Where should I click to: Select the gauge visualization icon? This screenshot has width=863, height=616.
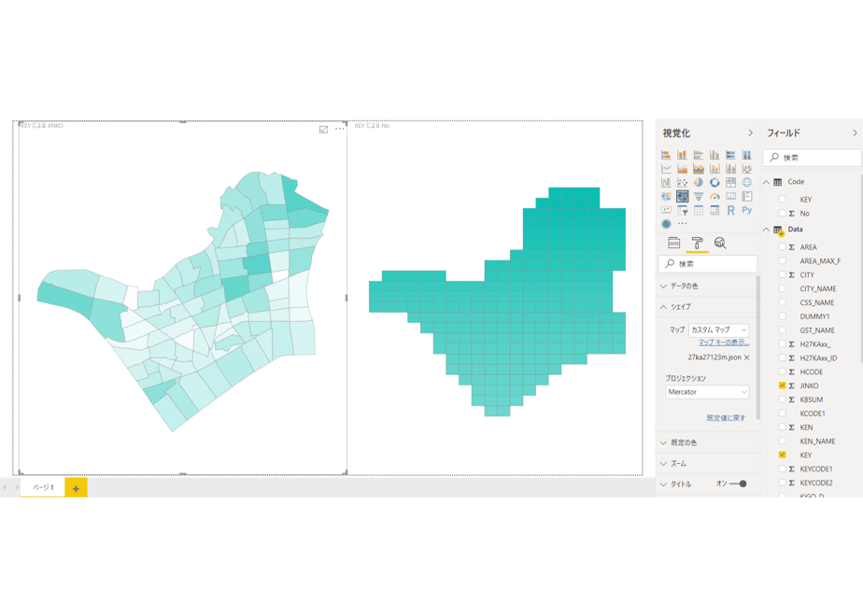pos(714,196)
